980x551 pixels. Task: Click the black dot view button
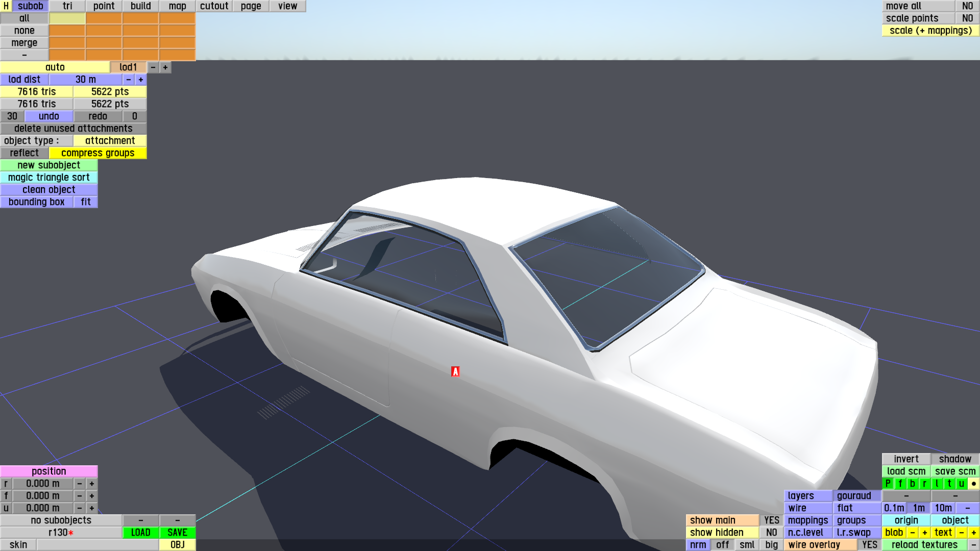coord(973,484)
